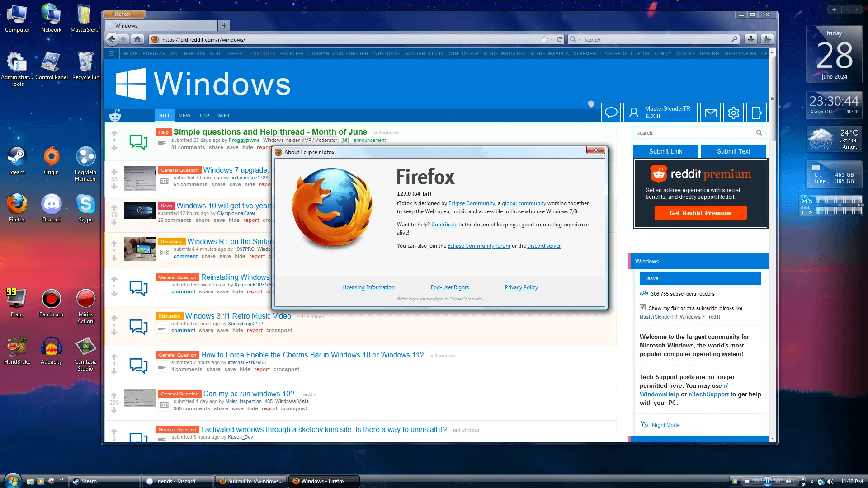Open the Windows Start orb
The image size is (868, 488).
[x=12, y=481]
